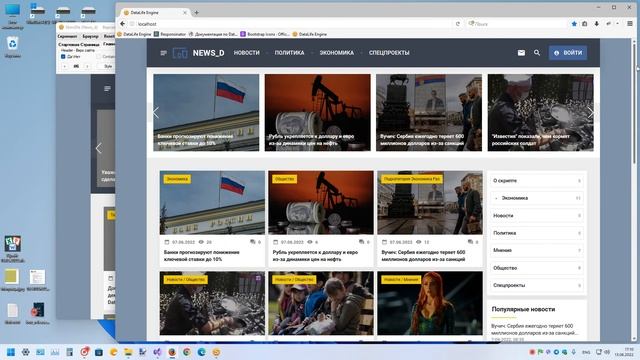This screenshot has width=640, height=360.
Task: Open the Bootstrap Icons bookmark
Action: pos(265,34)
